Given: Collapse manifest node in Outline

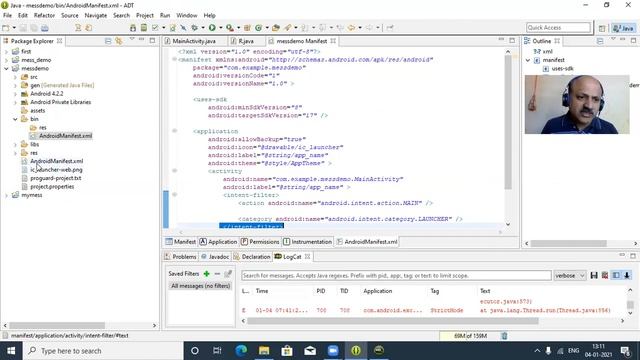Looking at the screenshot, I should point(528,60).
